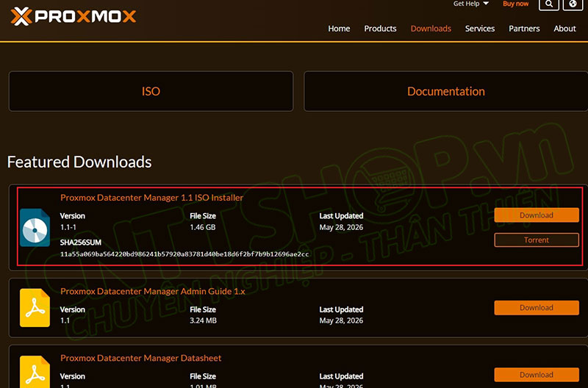Open Proxmox Datacenter Manager Admin Guide 1.x link

[153, 291]
